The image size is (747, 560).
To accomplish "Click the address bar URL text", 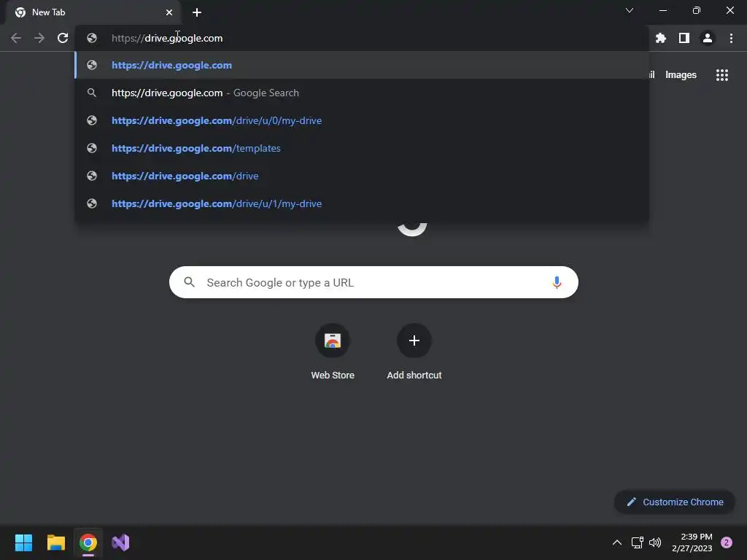I will [167, 38].
